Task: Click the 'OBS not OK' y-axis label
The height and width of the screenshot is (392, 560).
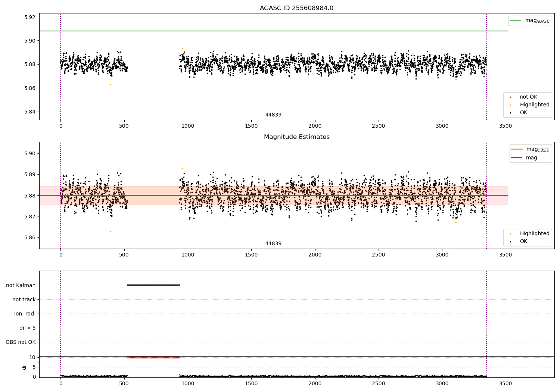Action: pyautogui.click(x=21, y=342)
